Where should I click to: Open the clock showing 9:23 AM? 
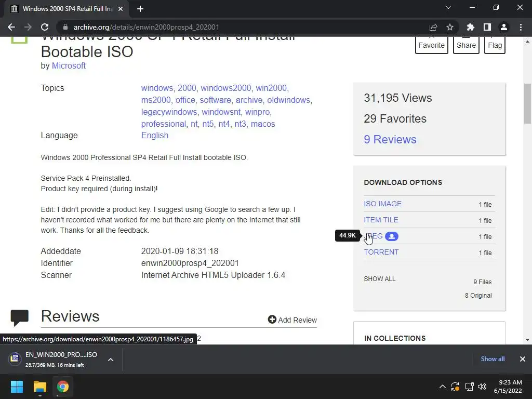(x=508, y=387)
